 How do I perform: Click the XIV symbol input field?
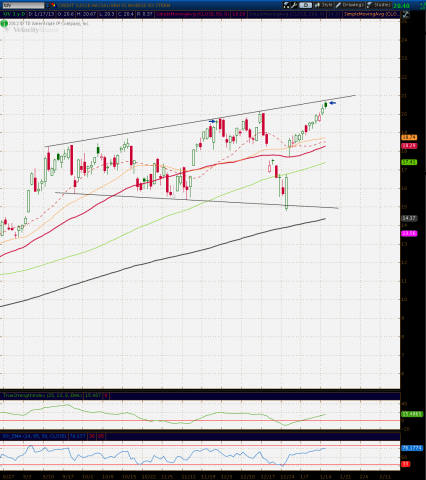[23, 5]
